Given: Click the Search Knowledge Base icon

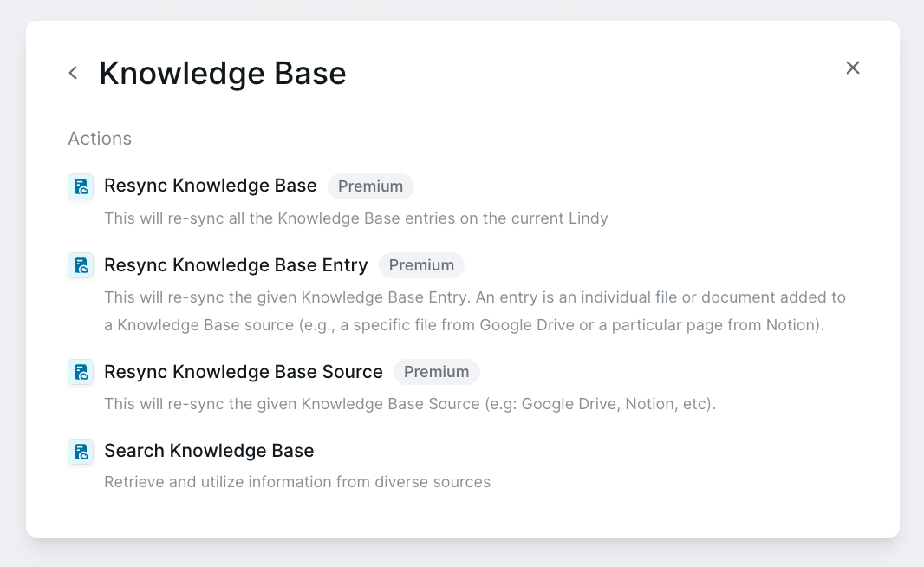Looking at the screenshot, I should point(81,452).
